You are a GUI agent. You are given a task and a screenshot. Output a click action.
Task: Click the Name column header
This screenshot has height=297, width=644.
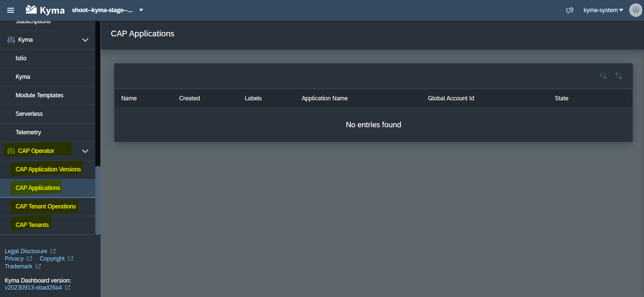[129, 98]
